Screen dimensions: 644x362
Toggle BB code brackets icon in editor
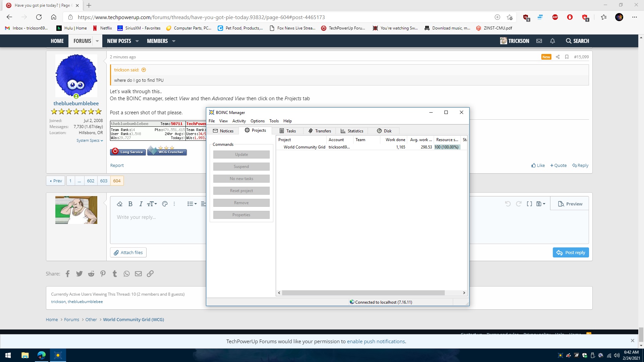click(529, 204)
